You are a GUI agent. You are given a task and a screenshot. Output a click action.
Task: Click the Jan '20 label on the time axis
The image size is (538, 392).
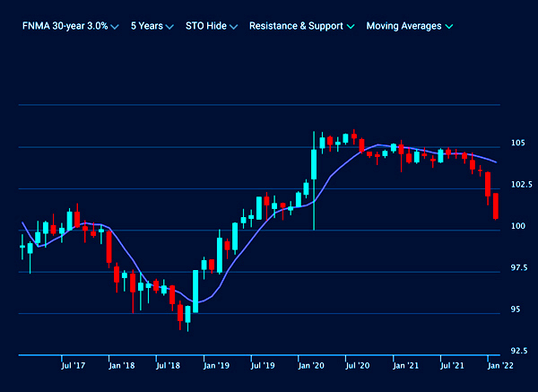point(312,366)
